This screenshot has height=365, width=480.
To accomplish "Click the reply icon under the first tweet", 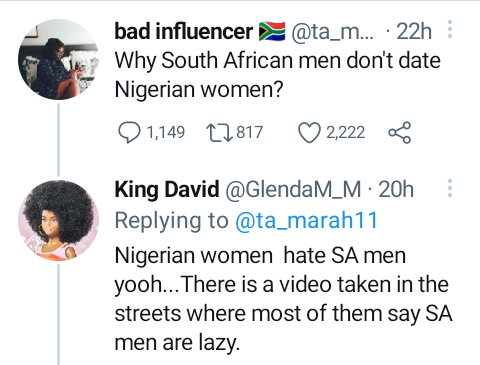I will click(129, 133).
